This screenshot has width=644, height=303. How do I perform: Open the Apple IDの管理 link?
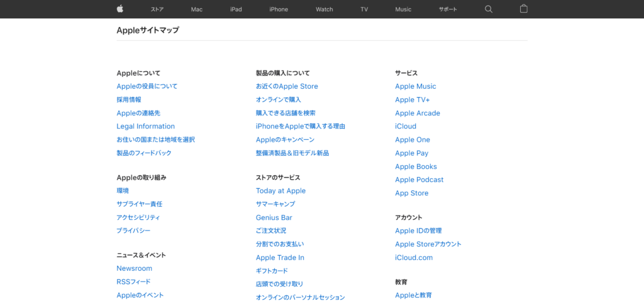pyautogui.click(x=418, y=231)
